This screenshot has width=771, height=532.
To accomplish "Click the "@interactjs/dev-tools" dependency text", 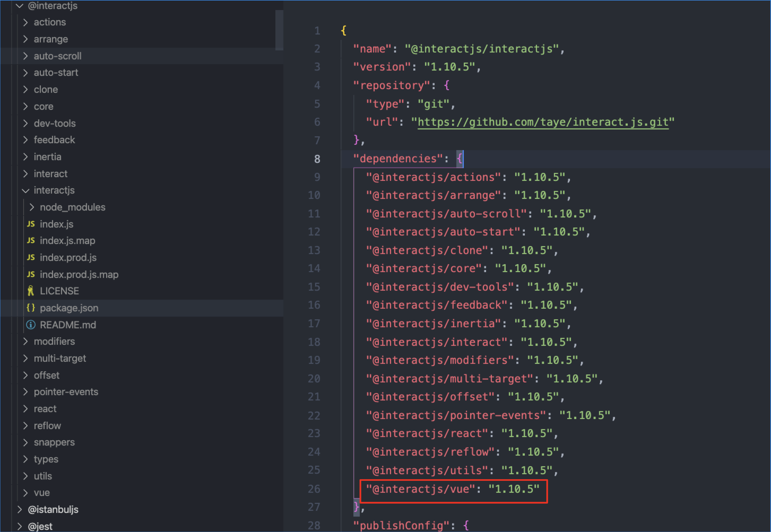I will tap(440, 287).
